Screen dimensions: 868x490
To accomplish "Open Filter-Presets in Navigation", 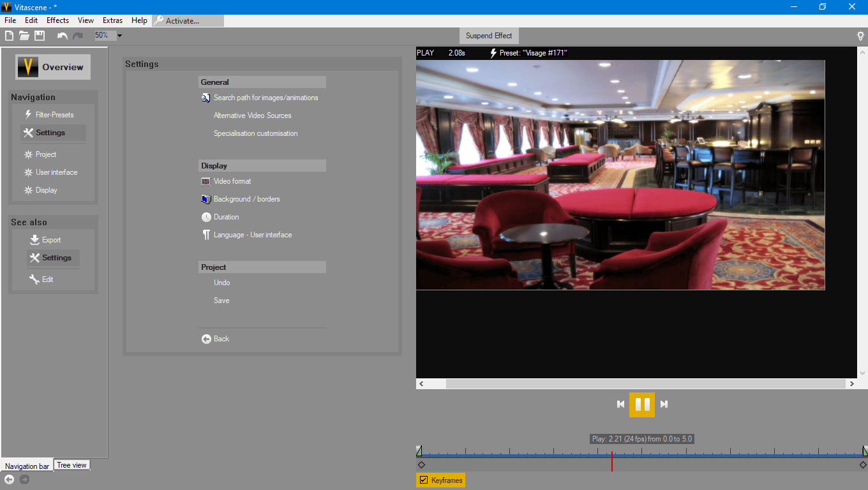I will tap(49, 115).
